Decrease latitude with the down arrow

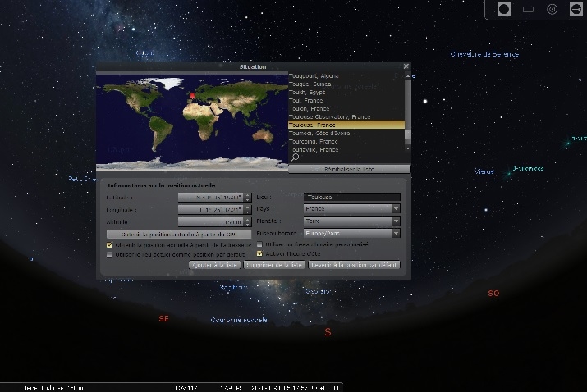[247, 199]
